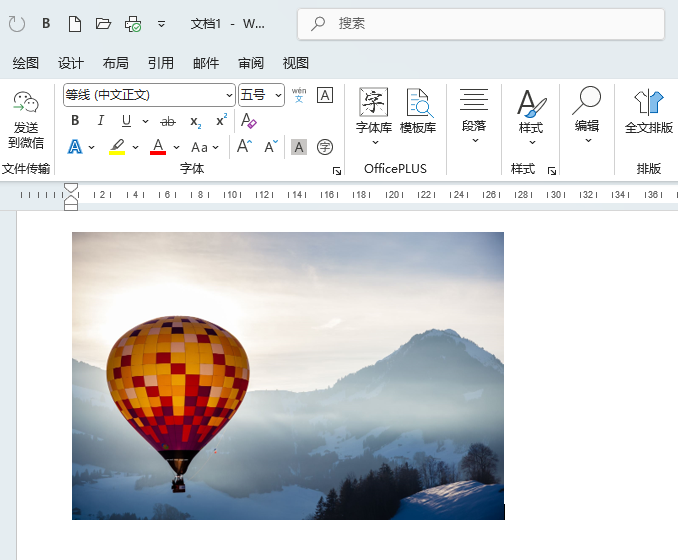Click the Redo/Repeat icon in quick access toolbar
Viewport: 678px width, 560px height.
(x=17, y=23)
